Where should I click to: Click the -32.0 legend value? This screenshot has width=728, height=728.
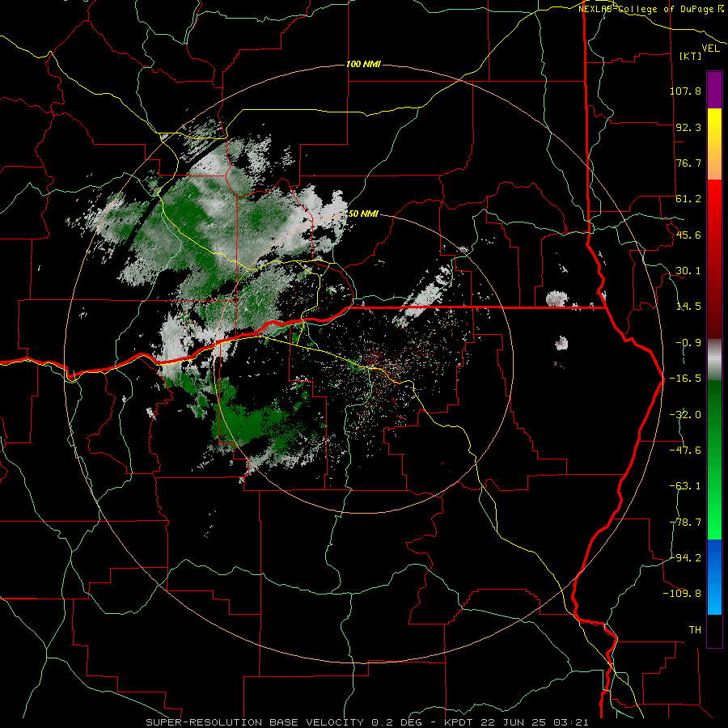(685, 415)
